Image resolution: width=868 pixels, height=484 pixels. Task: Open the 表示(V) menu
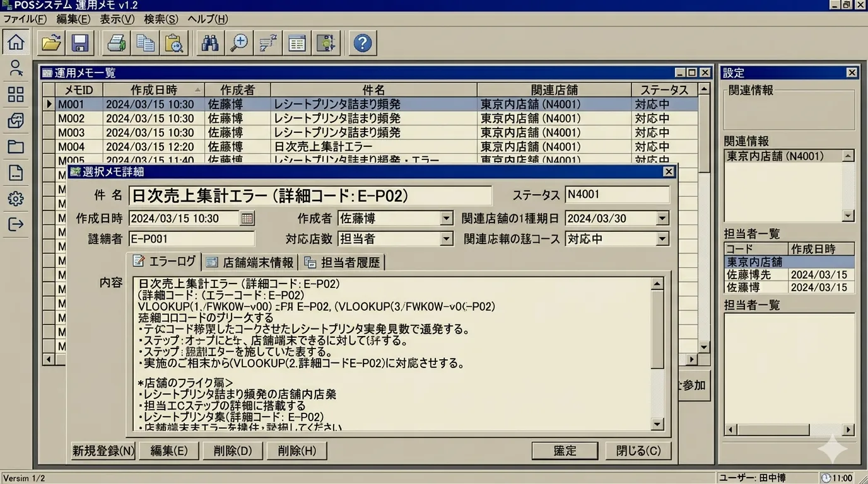click(x=117, y=19)
